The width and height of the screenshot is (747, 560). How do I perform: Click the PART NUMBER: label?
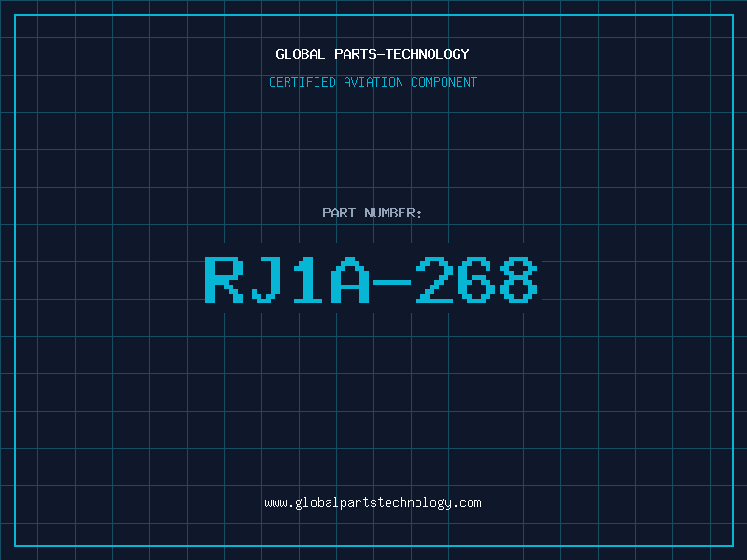coord(373,213)
